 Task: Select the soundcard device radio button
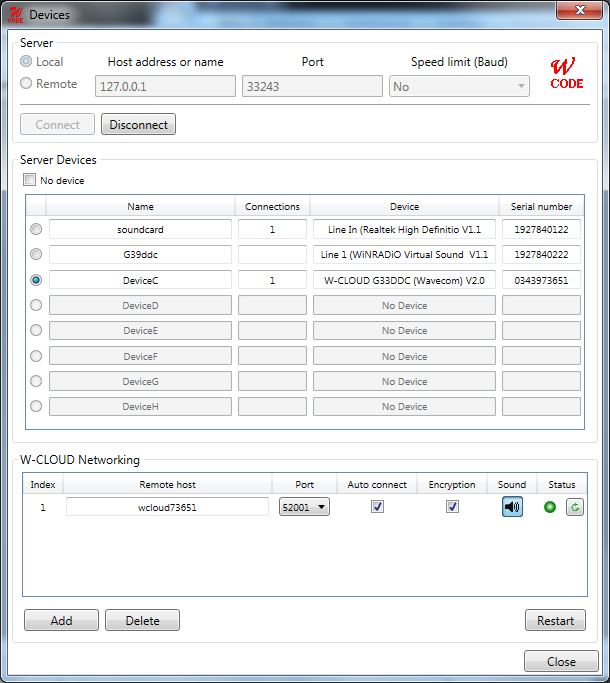click(36, 230)
